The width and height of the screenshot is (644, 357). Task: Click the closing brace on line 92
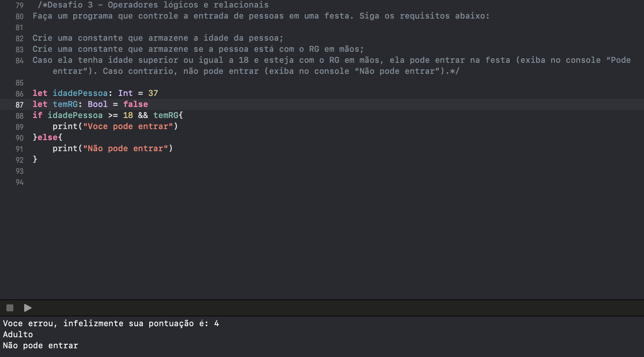click(35, 159)
